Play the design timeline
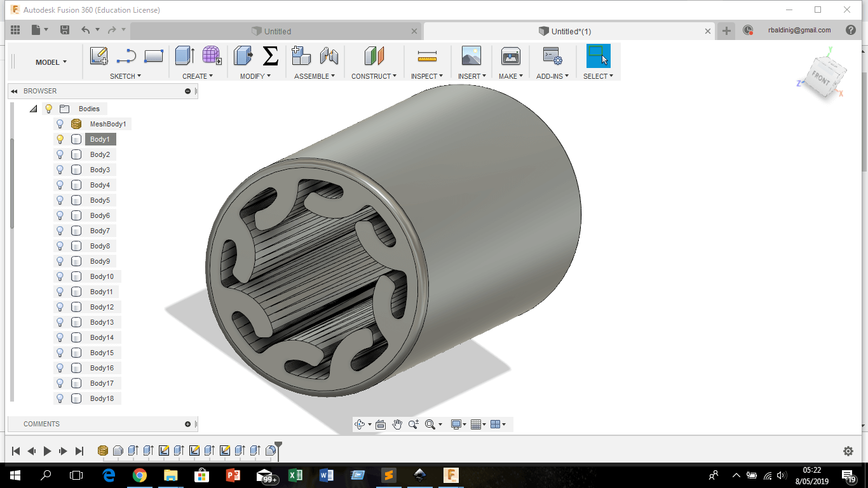Image resolution: width=868 pixels, height=488 pixels. click(x=47, y=451)
